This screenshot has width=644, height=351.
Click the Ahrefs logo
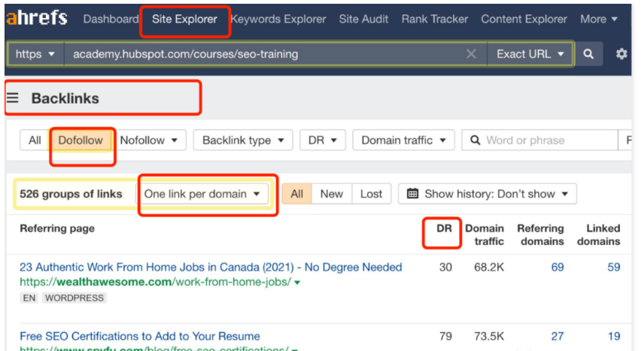[x=37, y=18]
